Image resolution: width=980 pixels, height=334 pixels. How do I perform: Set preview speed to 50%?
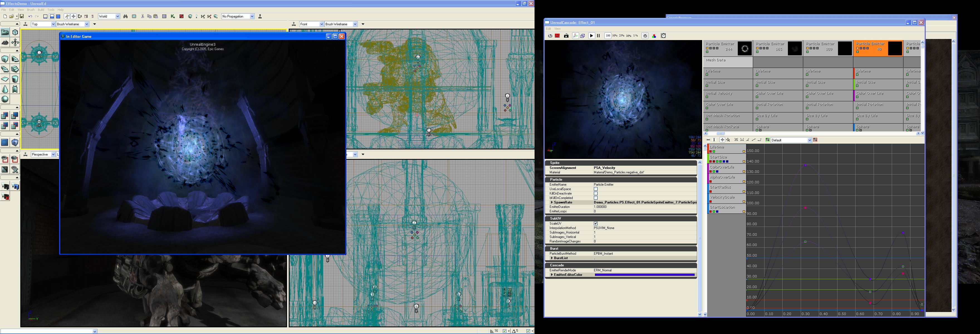point(615,36)
